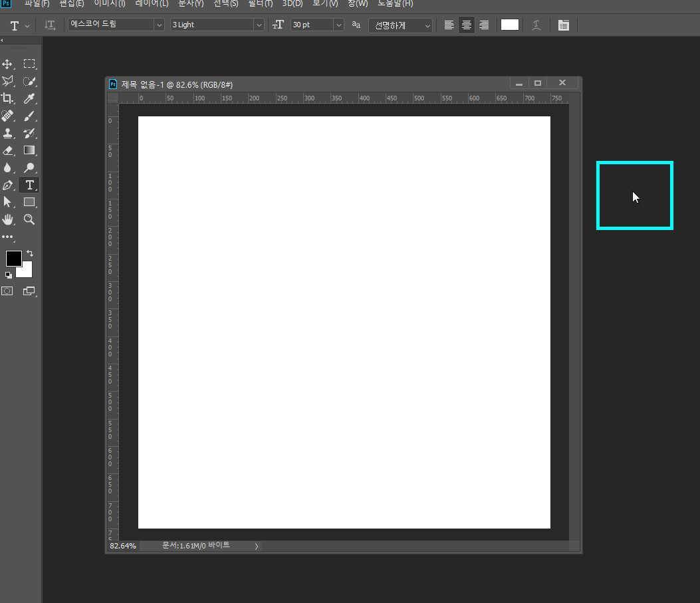Select the Dodge tool
This screenshot has height=603, width=700.
(29, 168)
